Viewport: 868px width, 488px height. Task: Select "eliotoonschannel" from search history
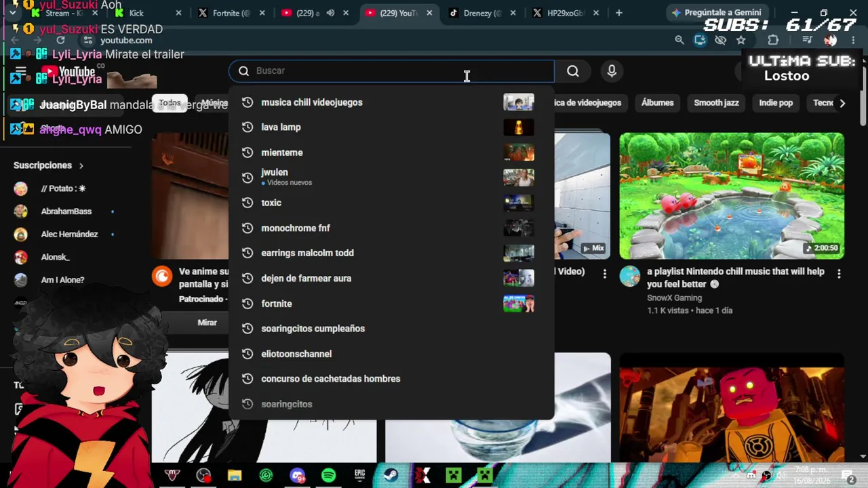tap(391, 354)
